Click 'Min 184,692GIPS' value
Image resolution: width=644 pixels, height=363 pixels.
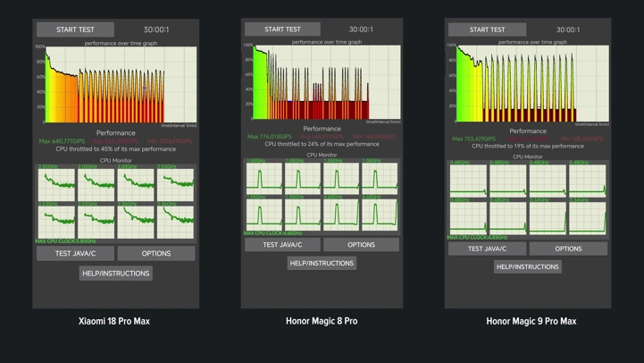[374, 137]
